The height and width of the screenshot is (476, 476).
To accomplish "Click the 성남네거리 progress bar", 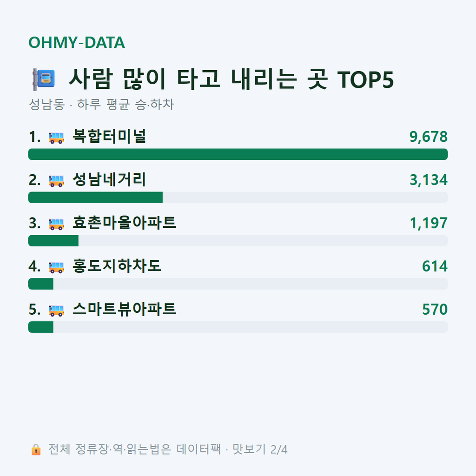I will pyautogui.click(x=238, y=197).
